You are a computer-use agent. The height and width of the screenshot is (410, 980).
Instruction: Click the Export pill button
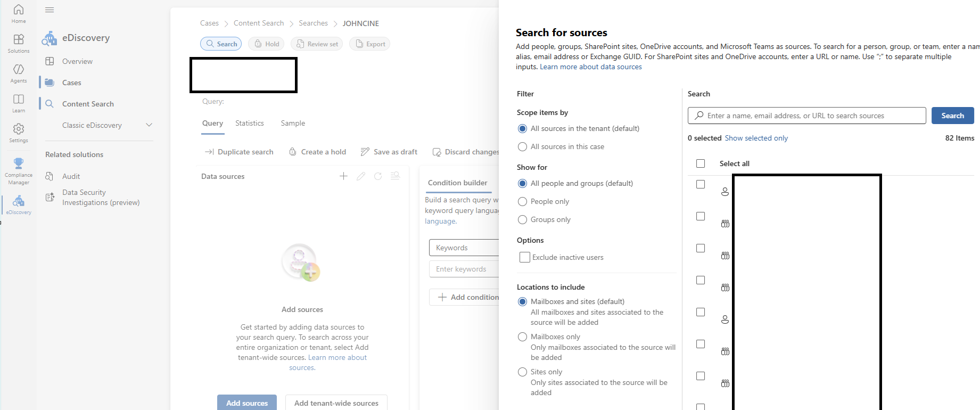[x=369, y=44]
